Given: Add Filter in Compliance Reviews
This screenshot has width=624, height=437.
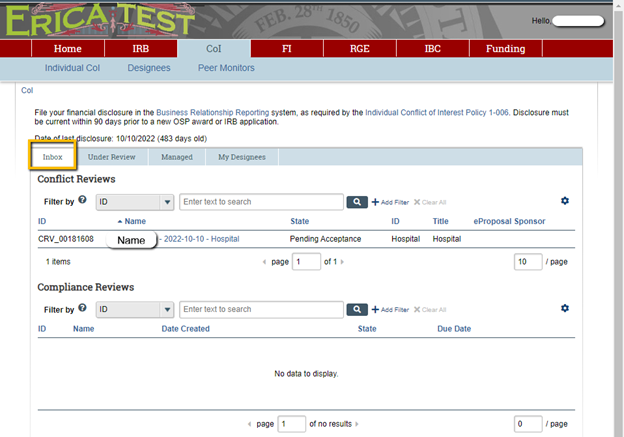Looking at the screenshot, I should point(390,310).
